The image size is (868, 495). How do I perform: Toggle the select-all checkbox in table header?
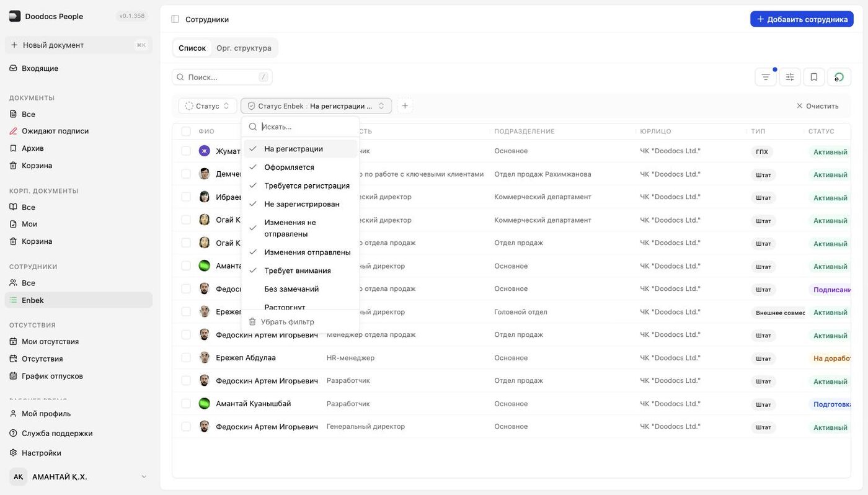[186, 132]
